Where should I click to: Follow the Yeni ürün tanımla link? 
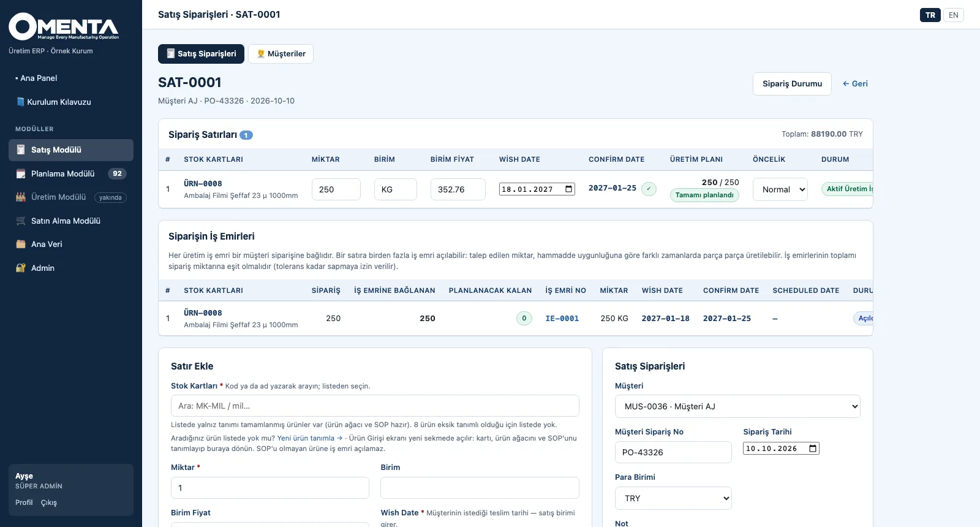click(310, 438)
